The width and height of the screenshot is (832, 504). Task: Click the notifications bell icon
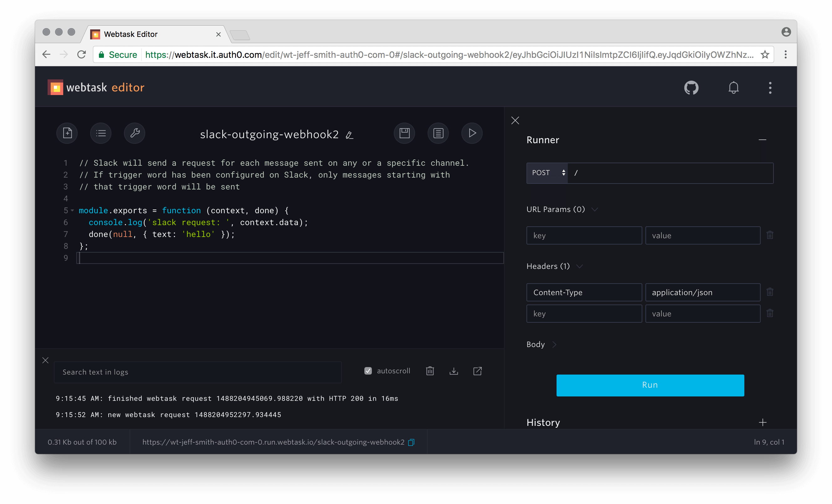tap(733, 88)
